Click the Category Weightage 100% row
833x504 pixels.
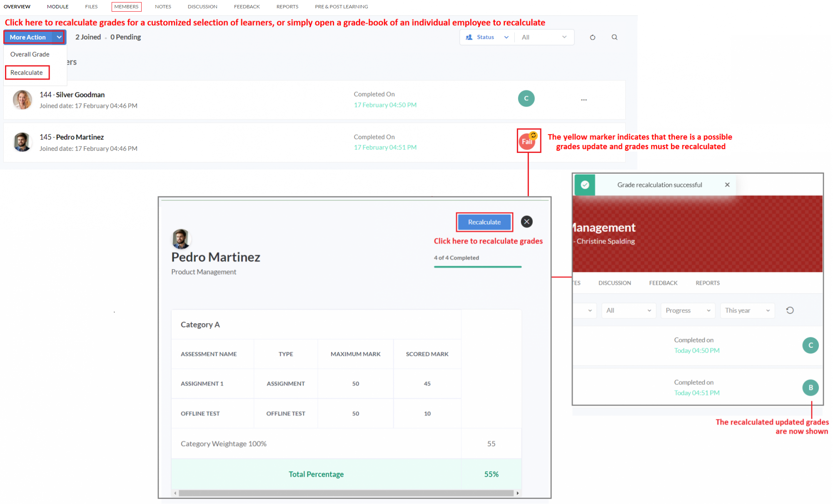pyautogui.click(x=346, y=444)
